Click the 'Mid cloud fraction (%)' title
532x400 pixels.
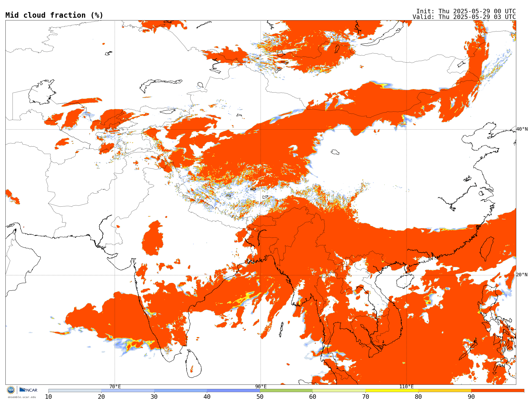click(54, 15)
